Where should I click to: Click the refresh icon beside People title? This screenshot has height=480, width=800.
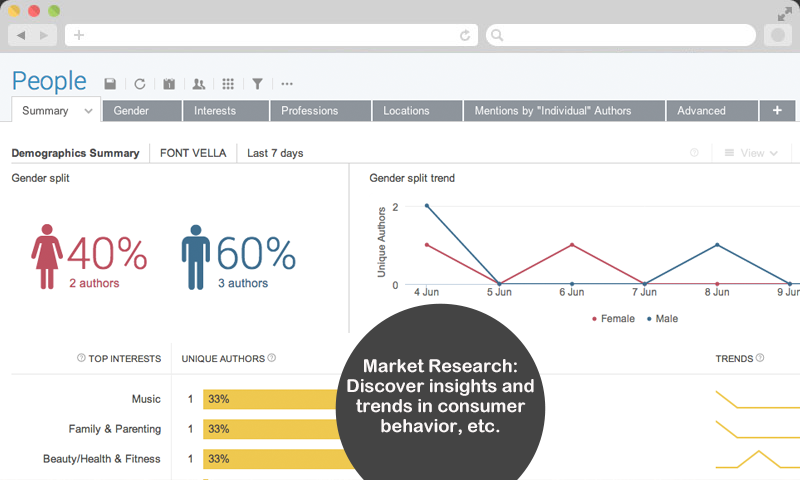(x=140, y=84)
